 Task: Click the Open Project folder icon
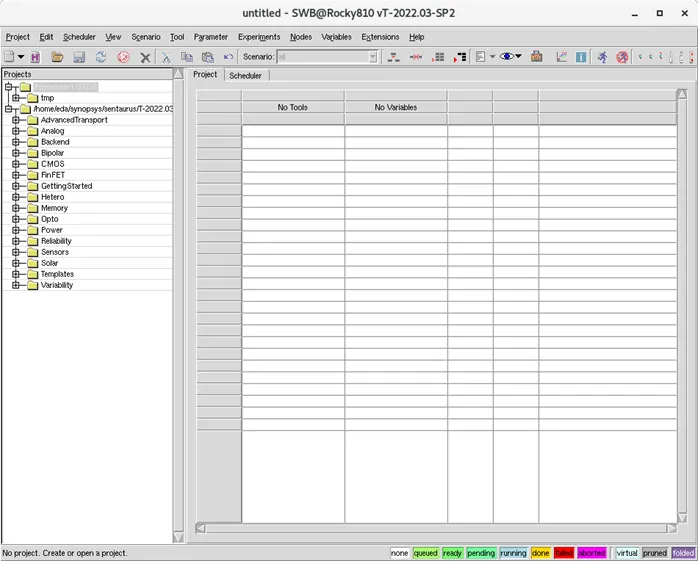(57, 57)
